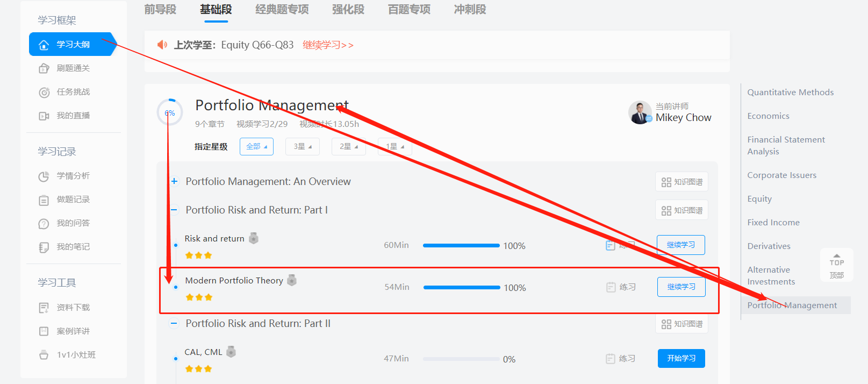Click the 继续学习>> link for Equity

pos(328,45)
